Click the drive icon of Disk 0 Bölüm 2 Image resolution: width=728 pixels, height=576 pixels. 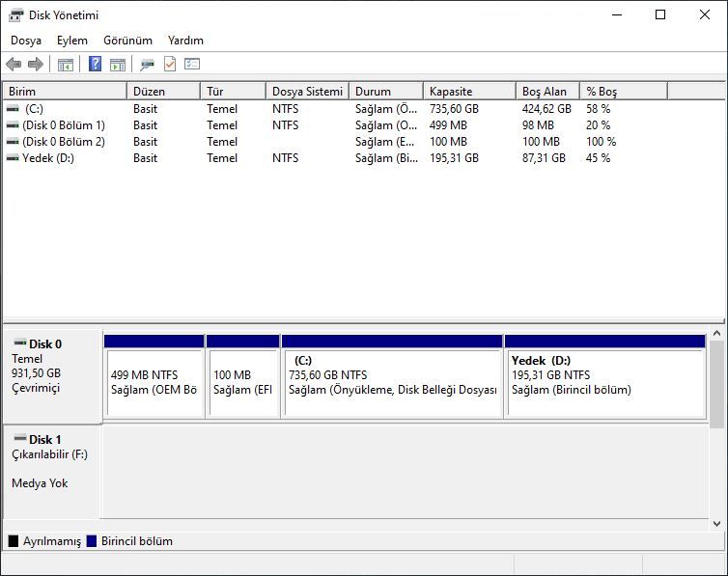click(13, 142)
